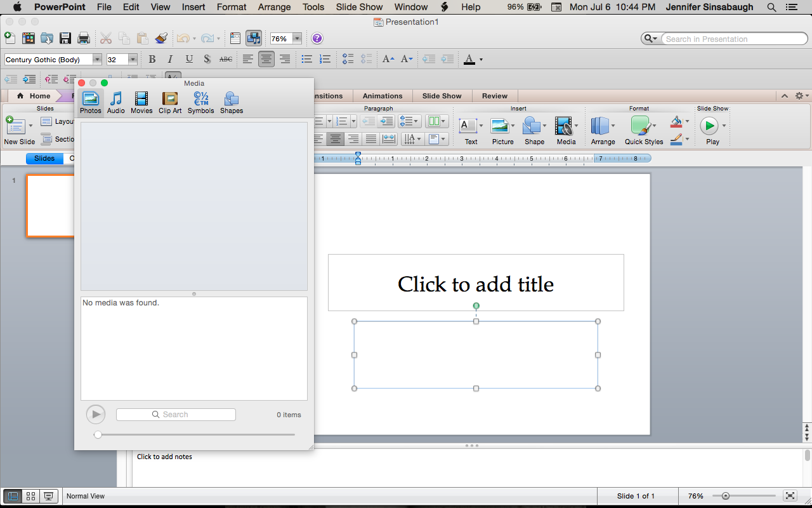This screenshot has height=508, width=812.
Task: Select the Home ribbon tab
Action: [x=34, y=96]
